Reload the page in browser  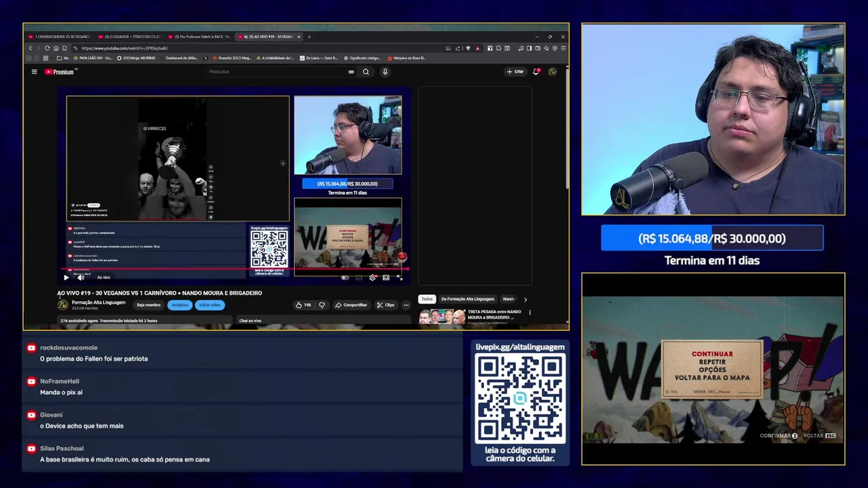[47, 48]
